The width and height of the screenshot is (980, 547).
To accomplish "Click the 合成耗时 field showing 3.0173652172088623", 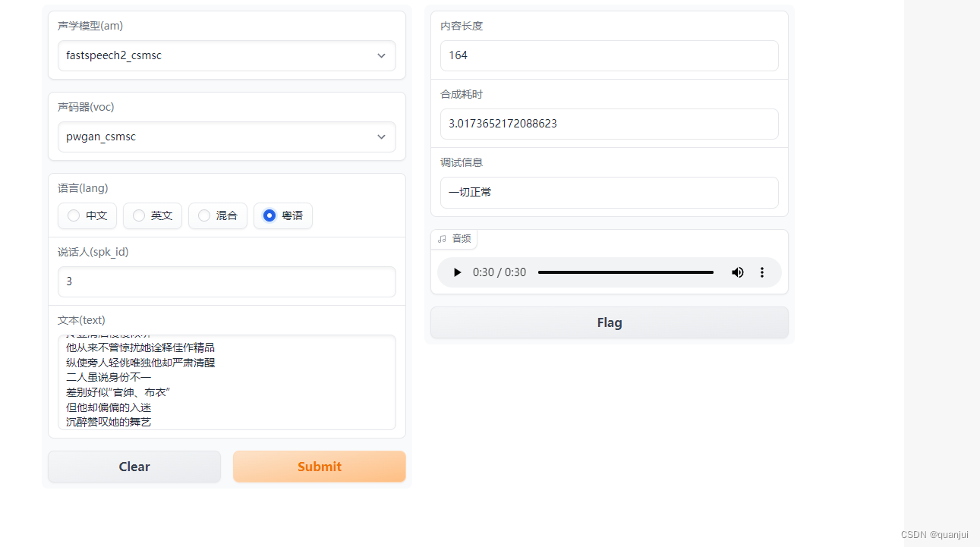I will click(610, 124).
